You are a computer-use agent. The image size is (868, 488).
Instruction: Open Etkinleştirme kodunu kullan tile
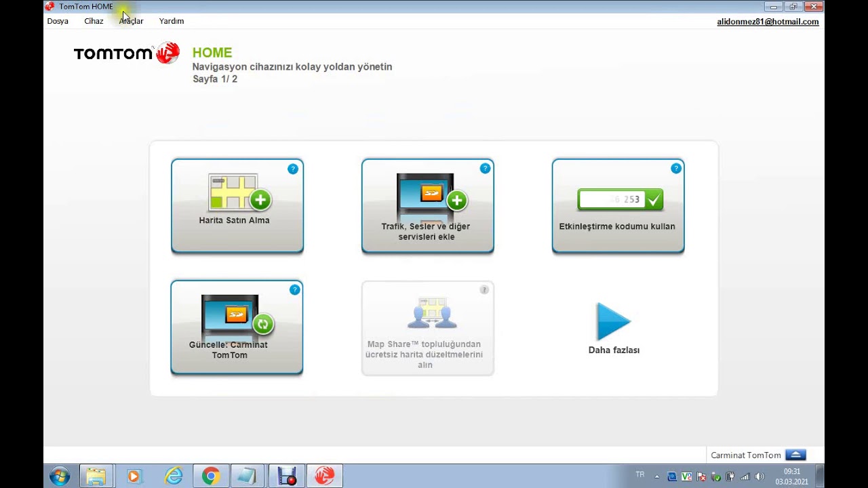click(618, 206)
